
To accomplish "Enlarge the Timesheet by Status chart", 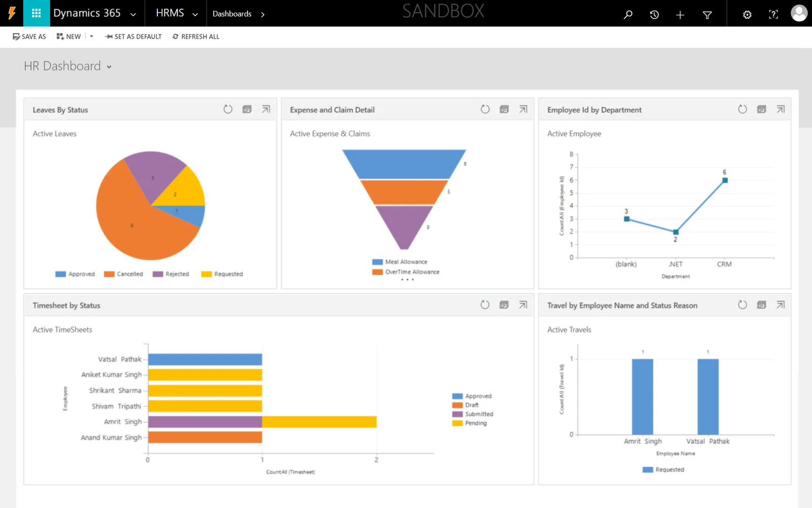I will tap(523, 305).
